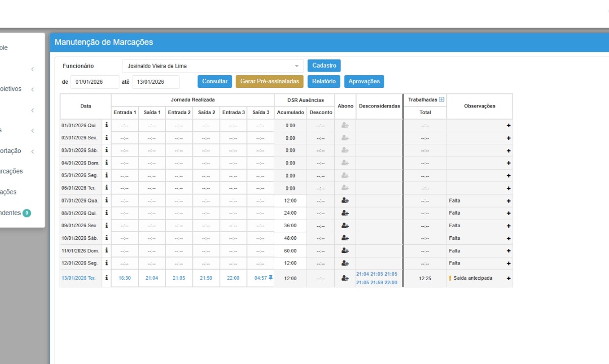Click Gerar Pré-assinaladas button
Viewport: 609px width, 364px height.
270,81
